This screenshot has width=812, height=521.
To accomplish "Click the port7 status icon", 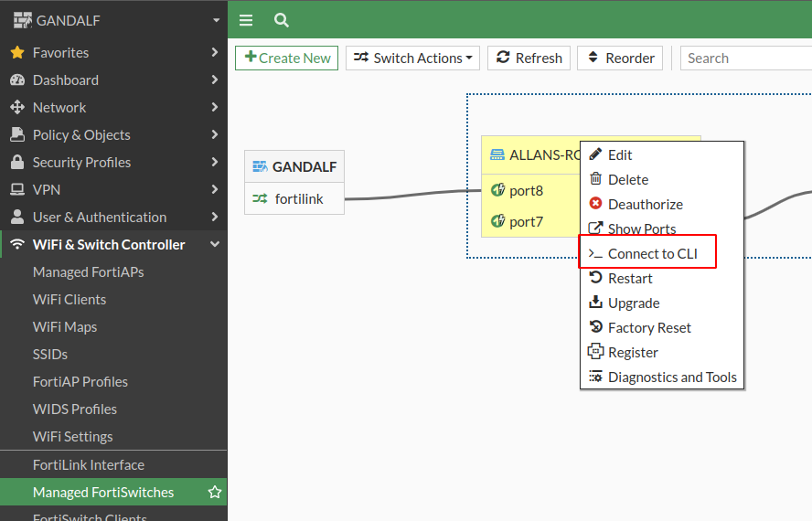I will (x=498, y=221).
